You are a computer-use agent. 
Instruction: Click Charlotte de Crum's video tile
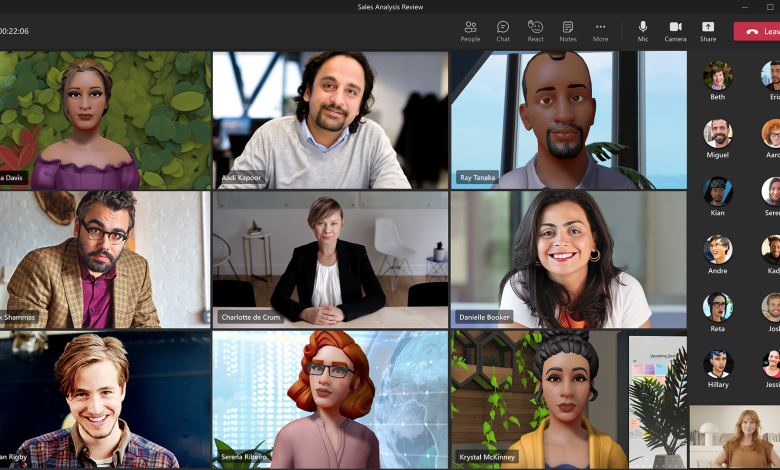(x=330, y=260)
